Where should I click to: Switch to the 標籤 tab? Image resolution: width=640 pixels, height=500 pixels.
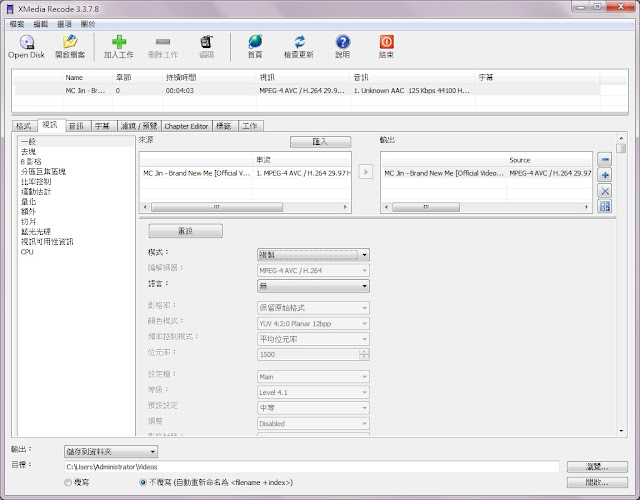pyautogui.click(x=224, y=126)
